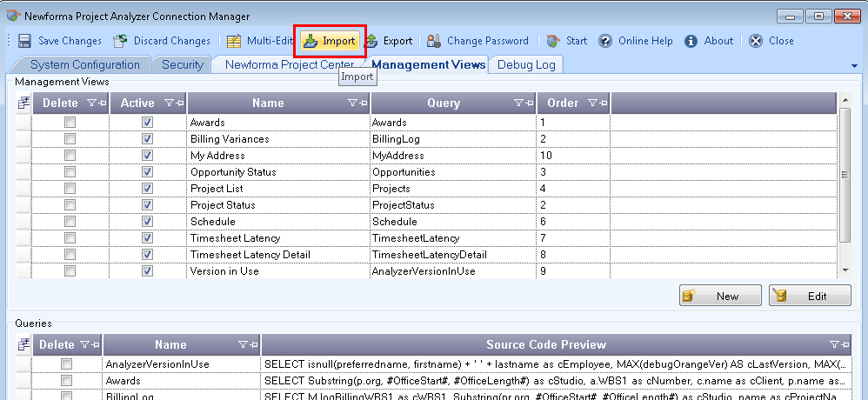Select the Timesheet Latency name cell
Image resolution: width=868 pixels, height=400 pixels.
[278, 238]
